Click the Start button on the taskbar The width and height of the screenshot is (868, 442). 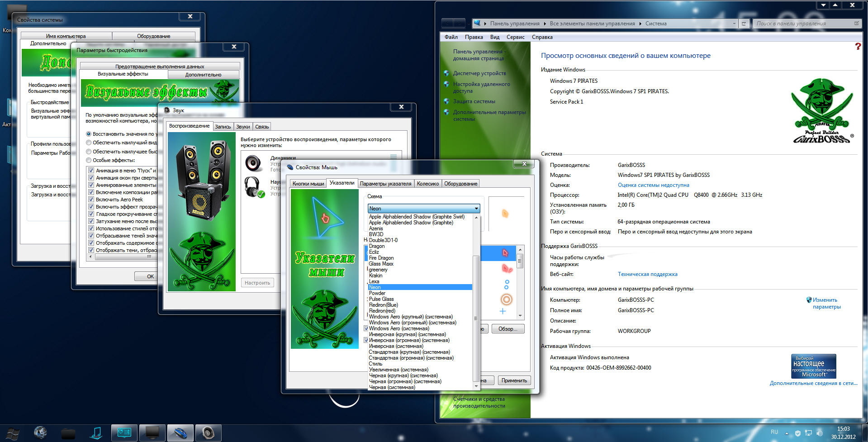[x=13, y=433]
